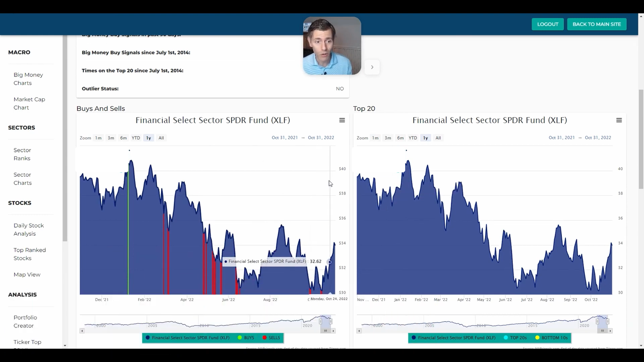Edit Top 20 end date Oct 31, 2022
The image size is (644, 362).
(598, 138)
